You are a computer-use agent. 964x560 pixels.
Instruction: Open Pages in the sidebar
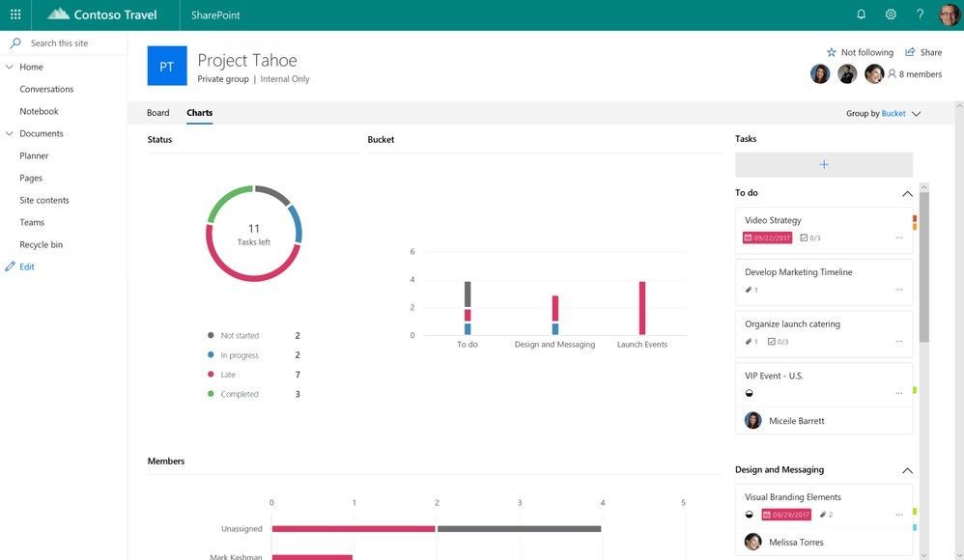(x=31, y=178)
